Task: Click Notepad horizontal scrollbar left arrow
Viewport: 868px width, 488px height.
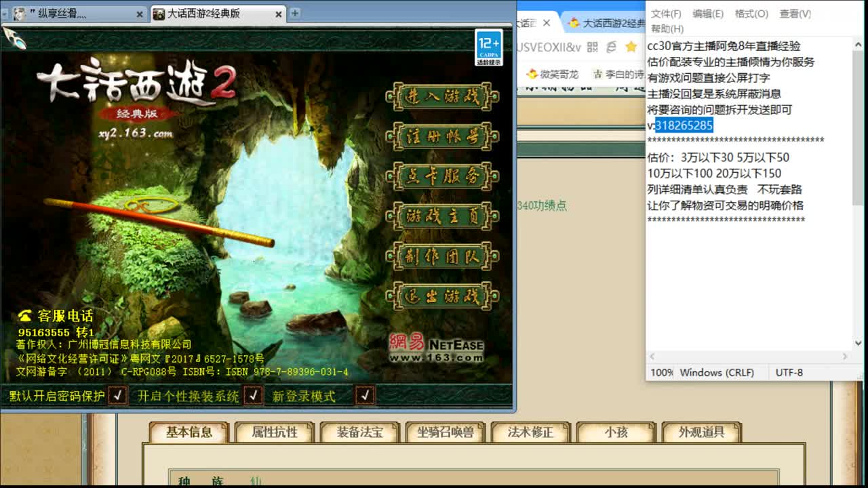Action: [654, 357]
